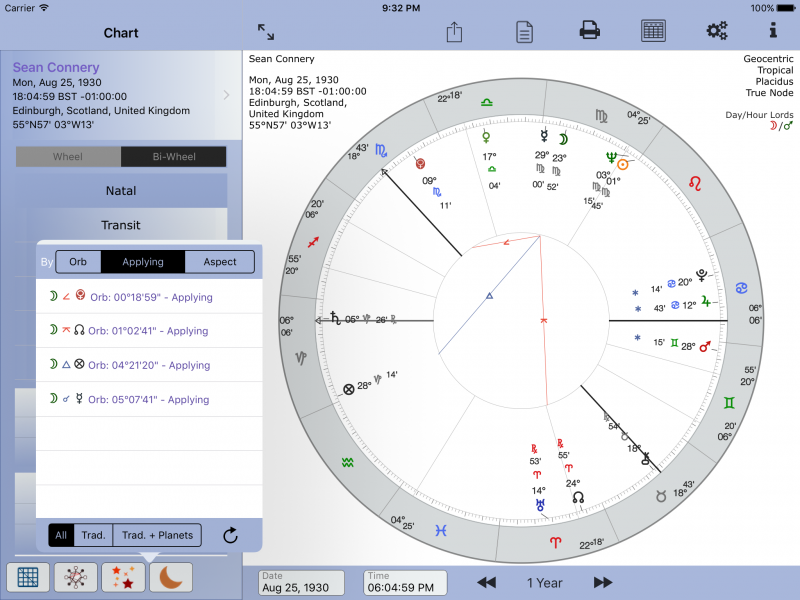Filter aspects with the Aspect option
Viewport: 800px width, 600px height.
click(219, 261)
